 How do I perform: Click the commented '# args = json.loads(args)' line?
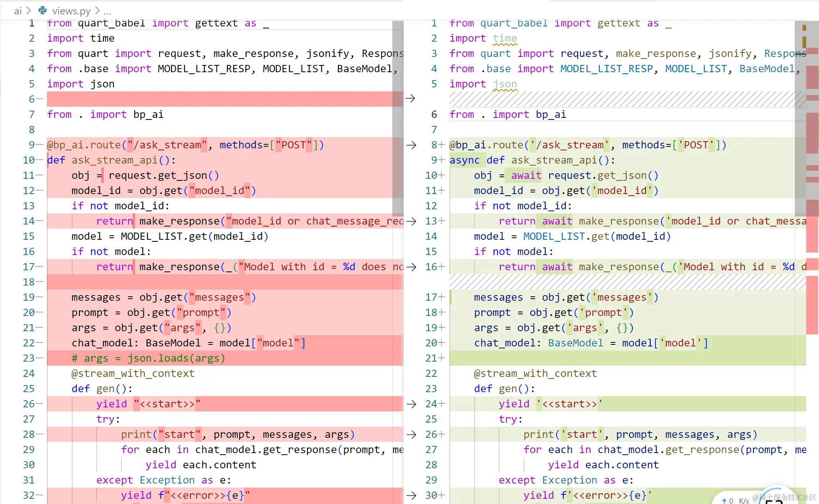pos(148,358)
